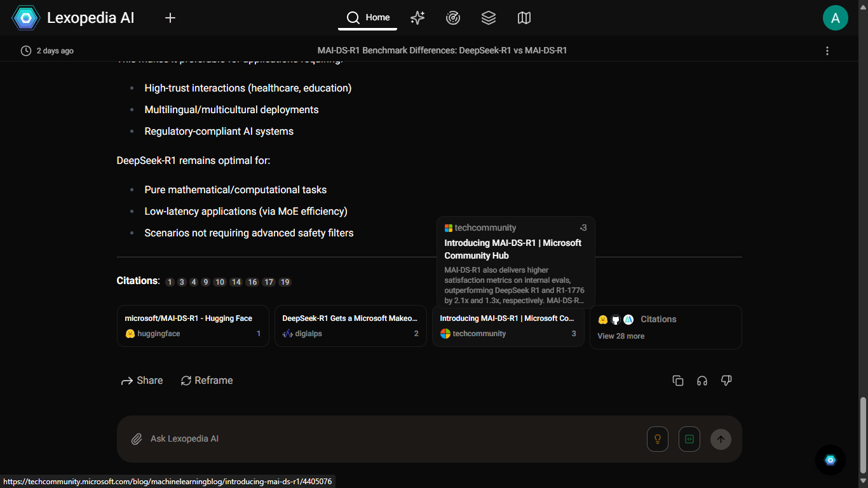The height and width of the screenshot is (488, 868).
Task: Click citation number 3 badge
Action: click(x=182, y=282)
